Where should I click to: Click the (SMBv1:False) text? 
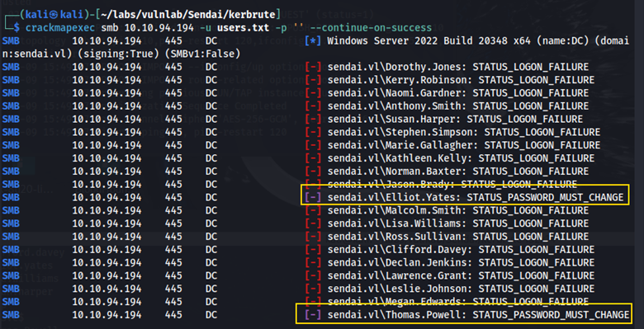[x=201, y=54]
